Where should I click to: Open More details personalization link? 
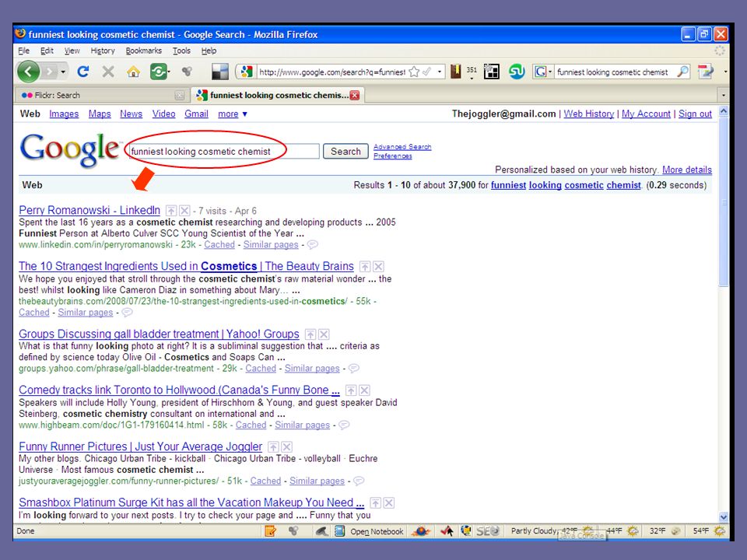coord(687,170)
